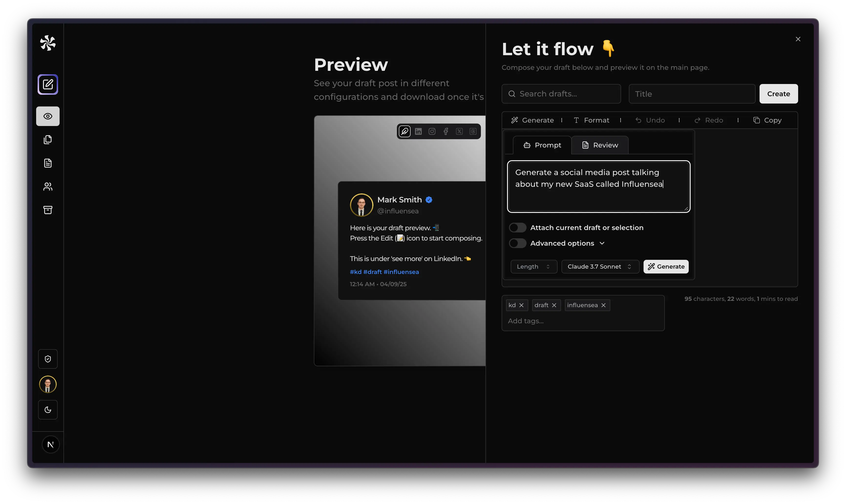Click Copy in the editor toolbar
Viewport: 846px width, 504px height.
point(767,121)
